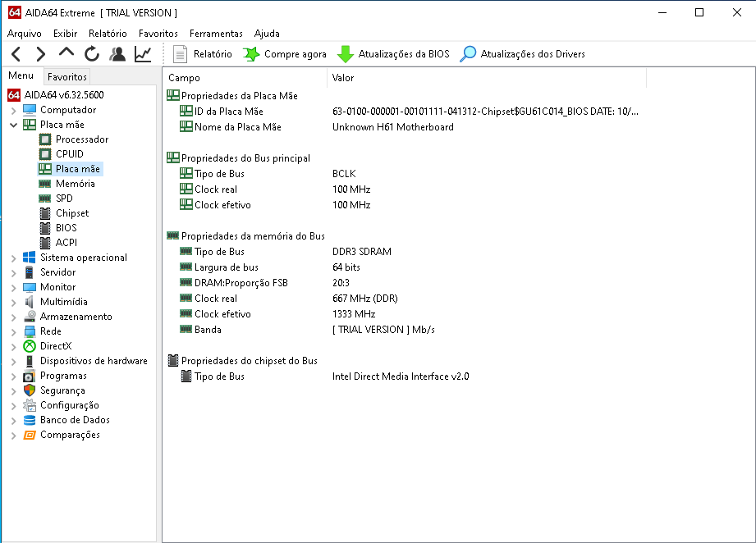The width and height of the screenshot is (756, 543).
Task: Expand the Monitor tree node
Action: tap(13, 288)
